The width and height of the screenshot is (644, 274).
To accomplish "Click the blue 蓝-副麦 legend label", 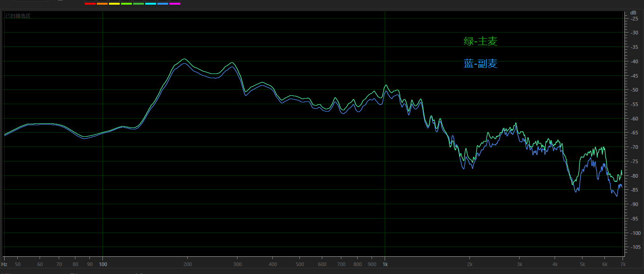I will (481, 64).
